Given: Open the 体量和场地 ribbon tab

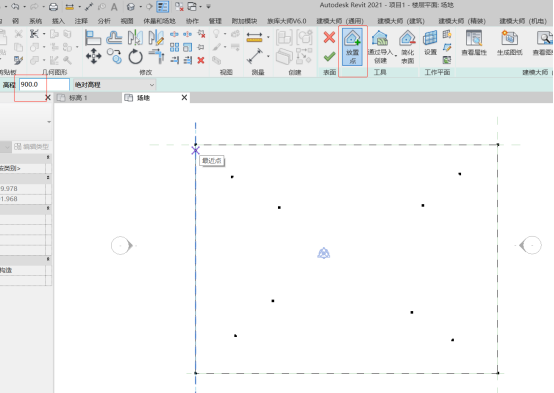Looking at the screenshot, I should pos(159,21).
